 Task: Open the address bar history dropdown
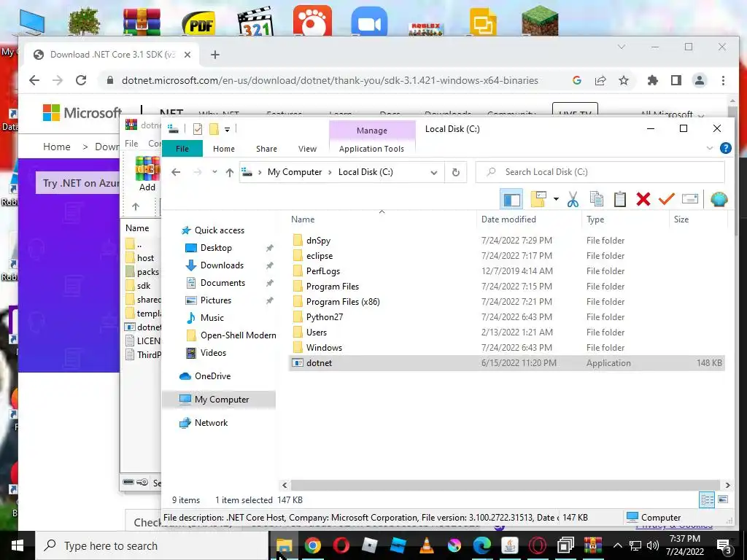coord(433,172)
